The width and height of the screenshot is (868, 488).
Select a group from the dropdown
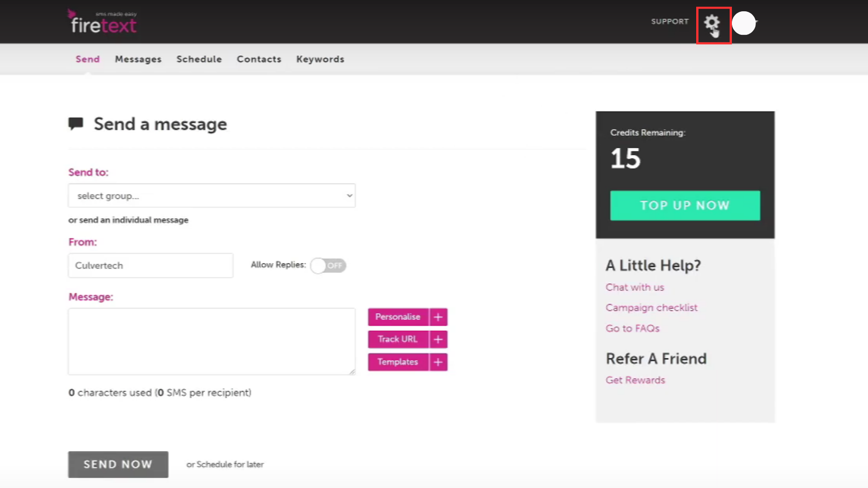(x=212, y=196)
